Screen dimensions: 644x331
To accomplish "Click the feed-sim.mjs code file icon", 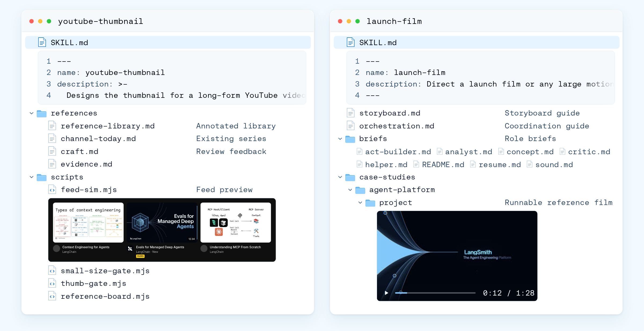I will tap(52, 190).
